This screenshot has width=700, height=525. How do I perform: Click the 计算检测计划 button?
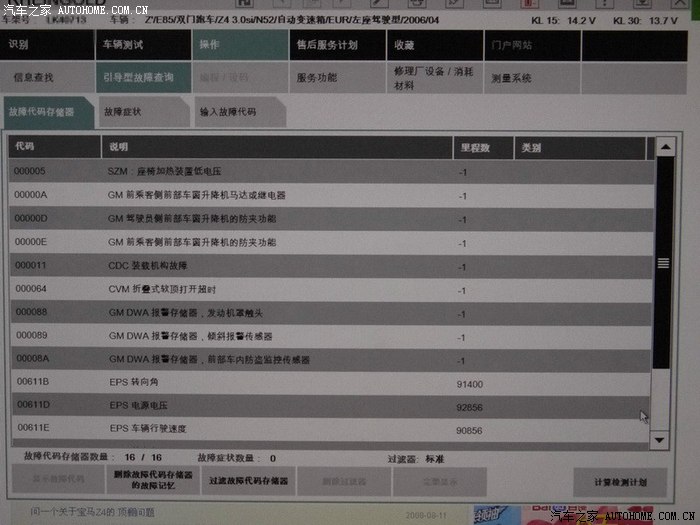620,482
